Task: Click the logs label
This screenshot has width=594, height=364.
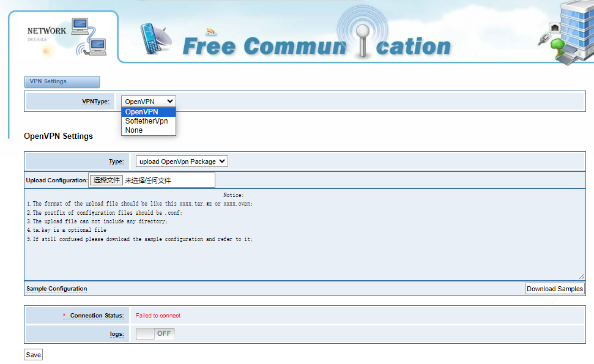Action: (117, 334)
